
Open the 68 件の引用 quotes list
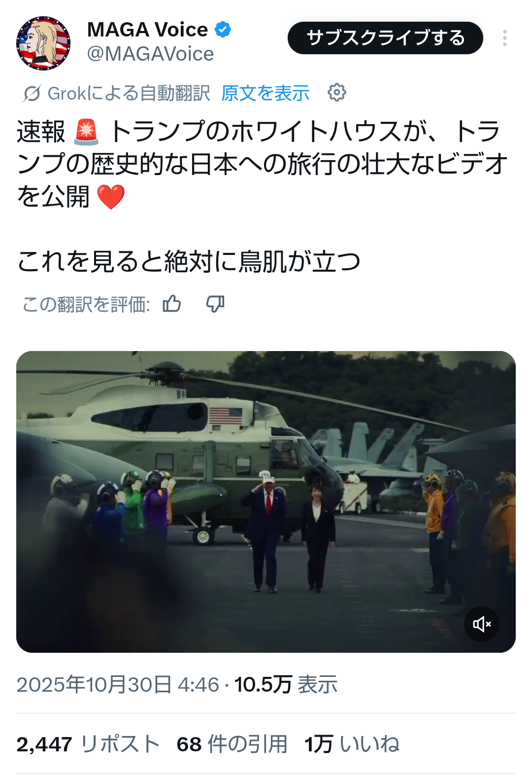click(232, 744)
